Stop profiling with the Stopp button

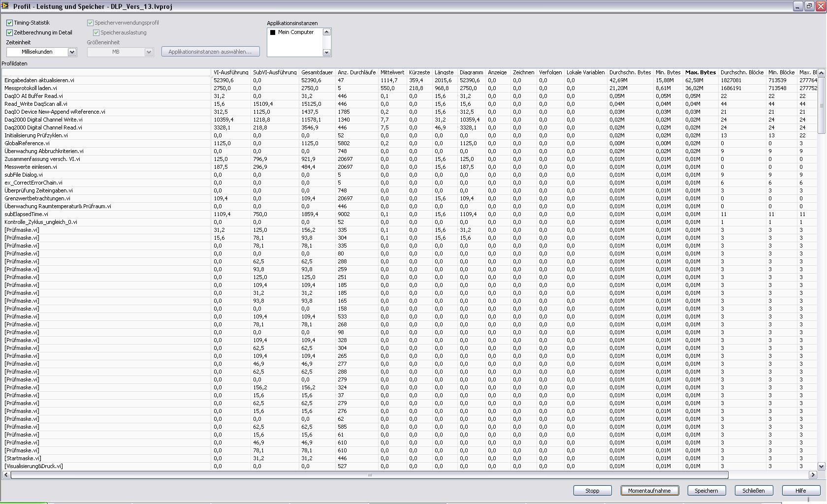592,491
